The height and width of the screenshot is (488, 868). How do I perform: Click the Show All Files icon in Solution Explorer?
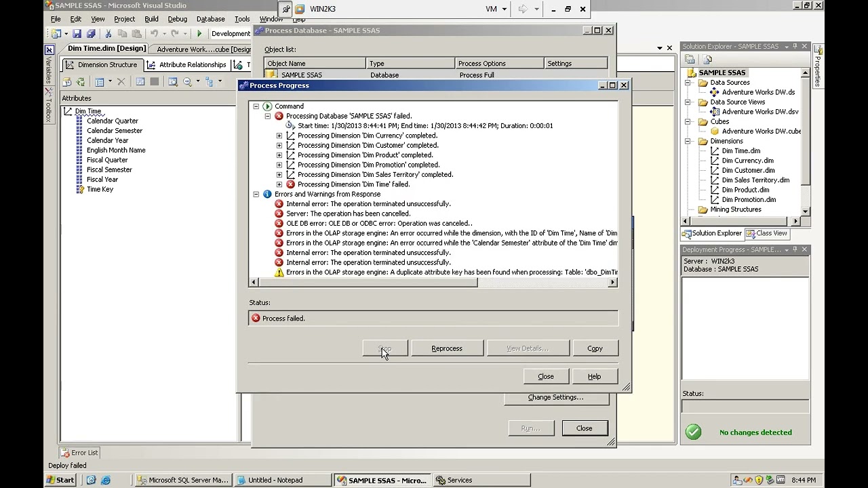pyautogui.click(x=707, y=60)
